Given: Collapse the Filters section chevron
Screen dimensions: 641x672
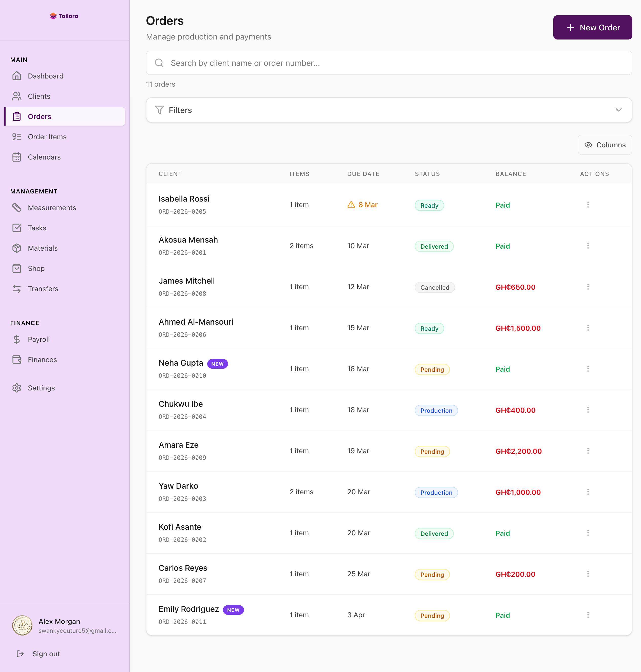Looking at the screenshot, I should tap(618, 110).
